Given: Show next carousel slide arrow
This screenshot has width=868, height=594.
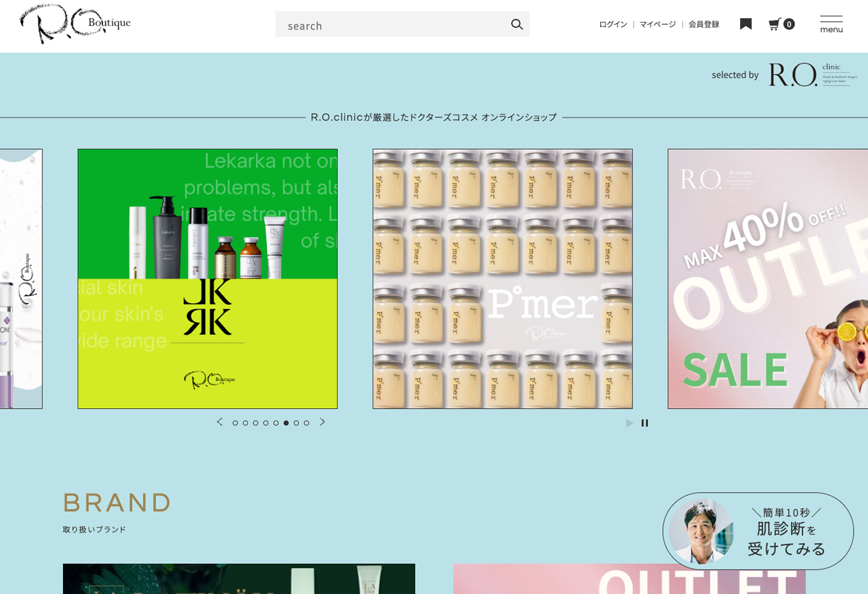Looking at the screenshot, I should [x=322, y=422].
